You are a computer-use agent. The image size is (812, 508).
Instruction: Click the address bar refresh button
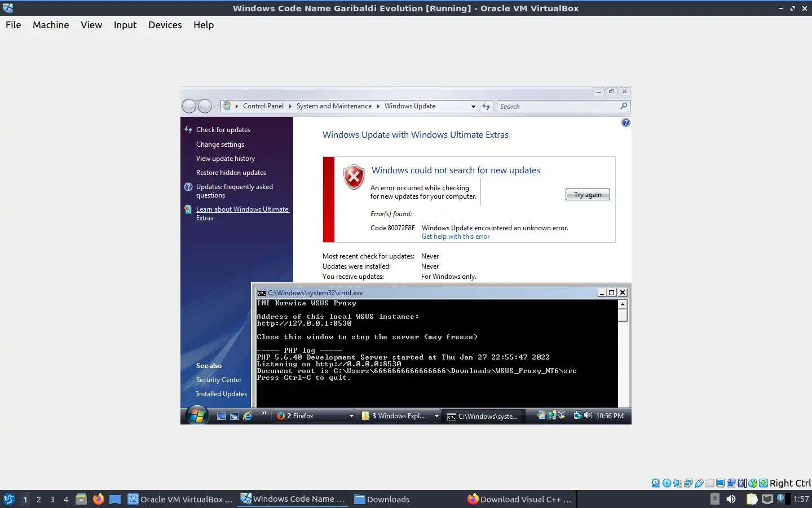[486, 106]
